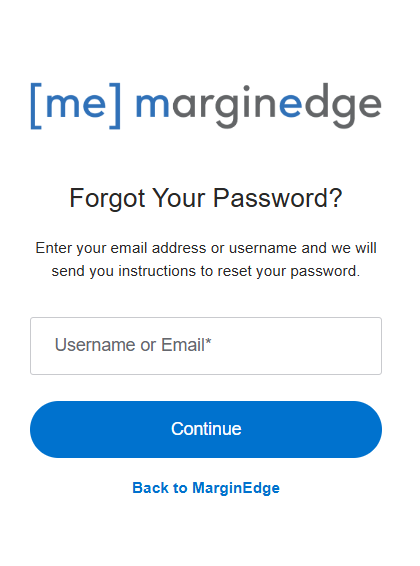Select the left blue bracket in the logo
Viewport: 420px width, 566px height.
36,105
